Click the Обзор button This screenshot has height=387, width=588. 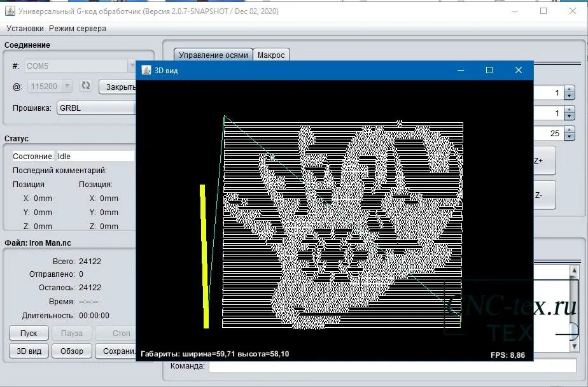point(72,351)
